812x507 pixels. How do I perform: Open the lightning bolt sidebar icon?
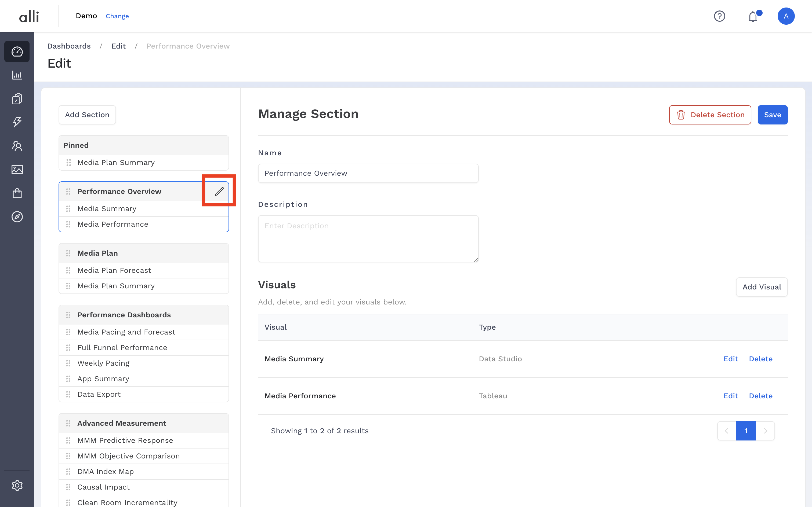pos(17,122)
